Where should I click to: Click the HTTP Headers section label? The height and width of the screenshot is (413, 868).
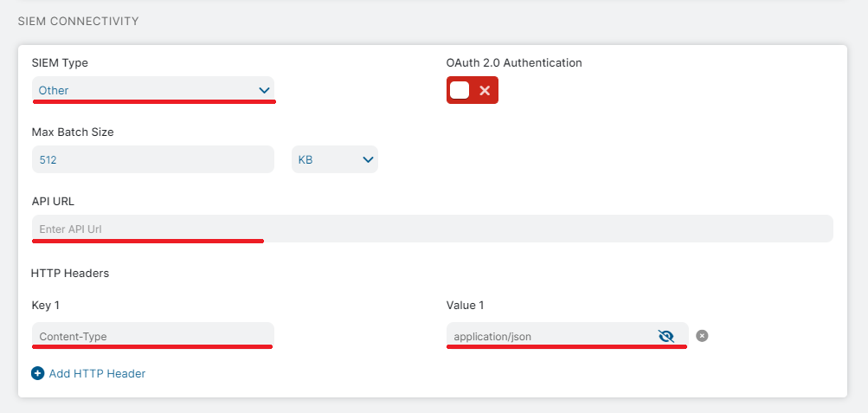[x=70, y=273]
